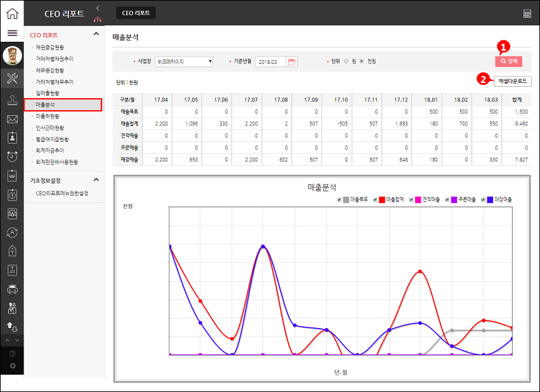This screenshot has width=540, height=392.
Task: Move the icon bar down with the small chevron
Action: (17, 340)
